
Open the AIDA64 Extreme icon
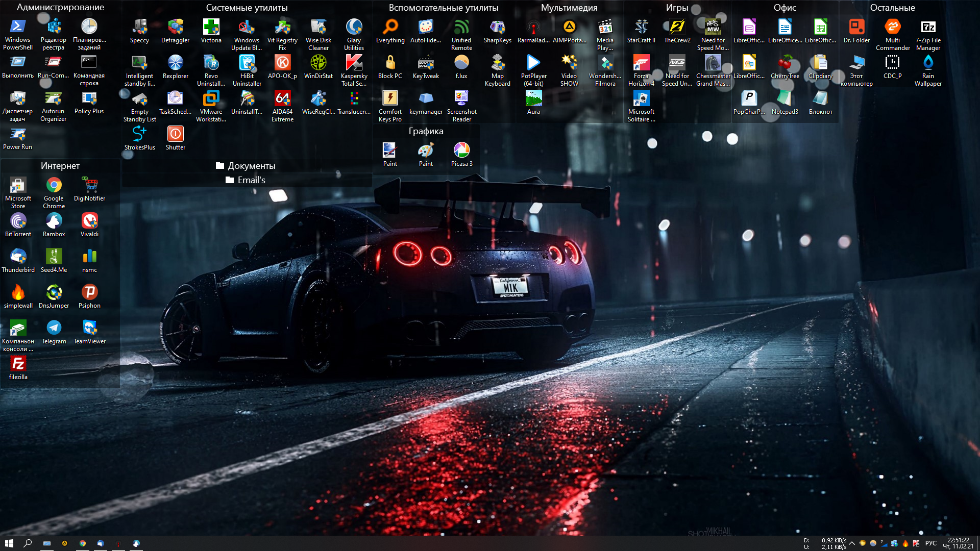282,106
